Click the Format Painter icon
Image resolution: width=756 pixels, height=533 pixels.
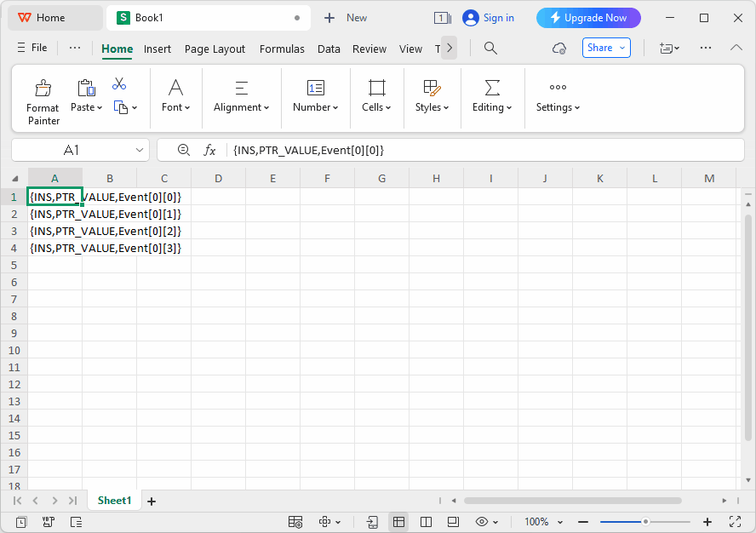coord(43,89)
